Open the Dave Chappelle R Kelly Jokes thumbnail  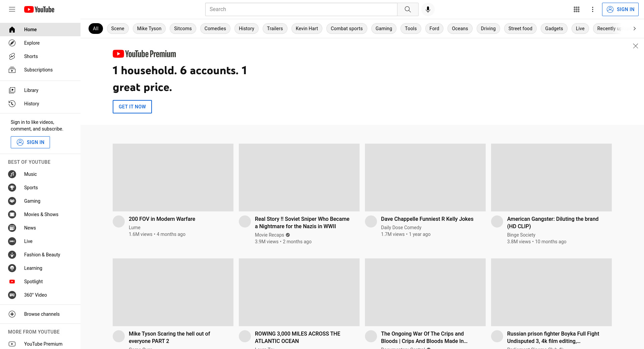click(425, 178)
